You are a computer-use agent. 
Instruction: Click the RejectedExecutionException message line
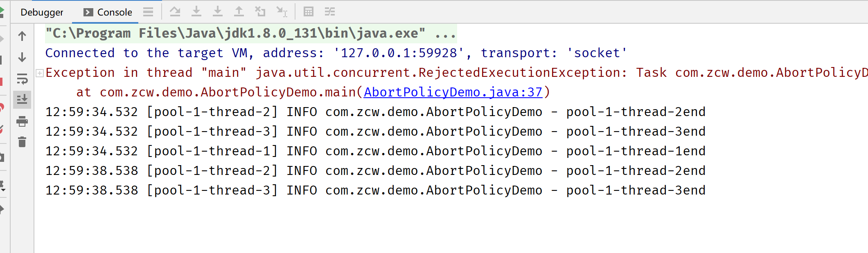[x=456, y=73]
